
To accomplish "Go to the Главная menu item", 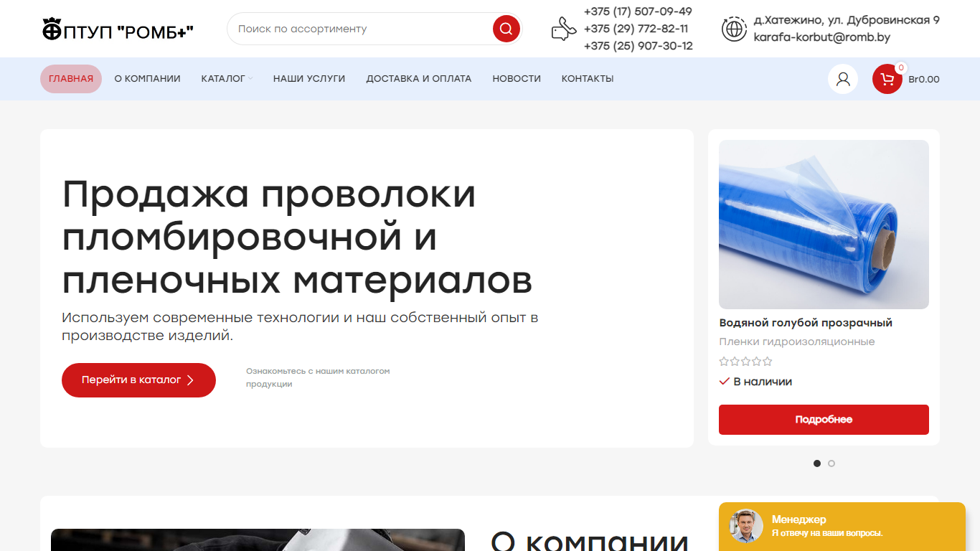I will (71, 79).
